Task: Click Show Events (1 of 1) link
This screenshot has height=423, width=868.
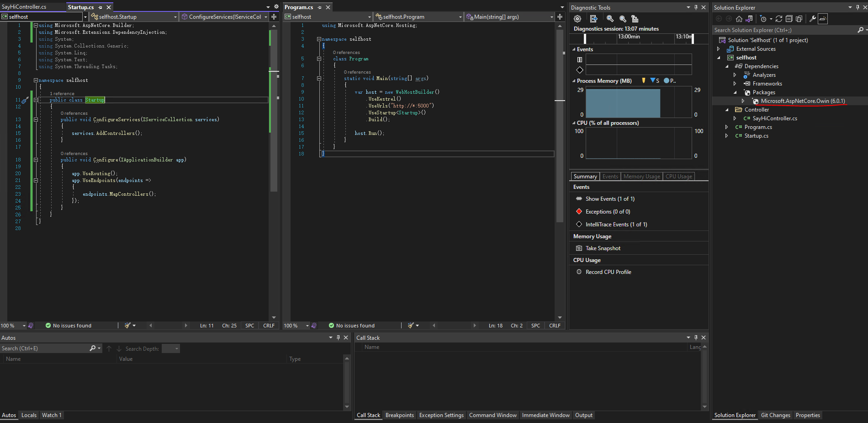Action: (x=610, y=199)
